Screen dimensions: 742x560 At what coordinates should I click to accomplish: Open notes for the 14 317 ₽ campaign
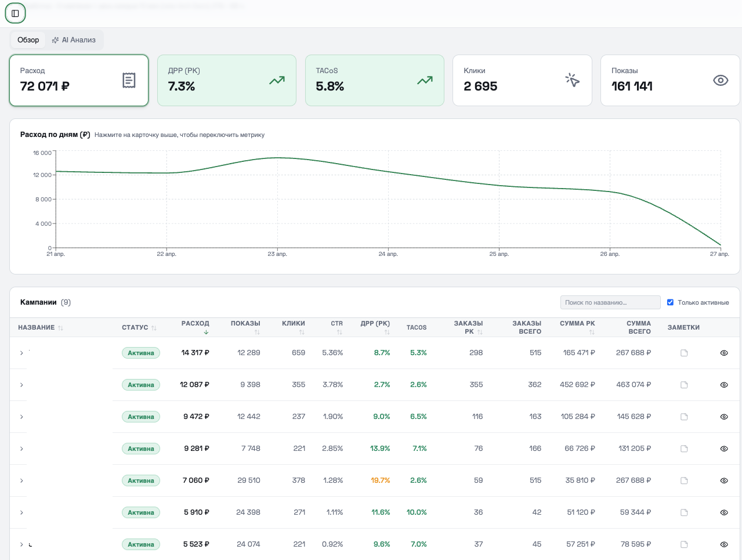click(x=684, y=353)
